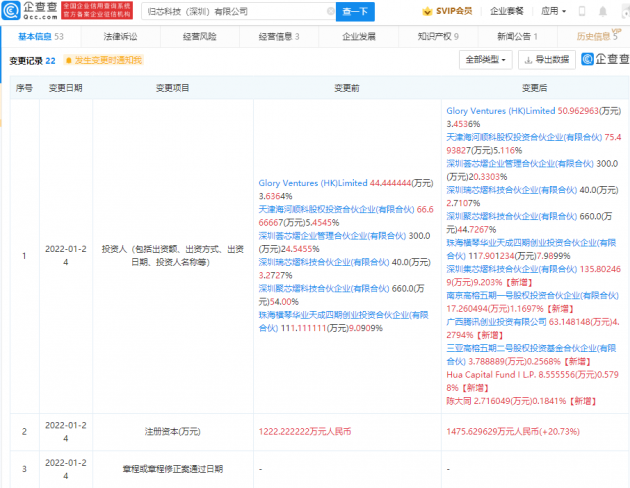Select the 知识产权 tab
The image size is (630, 488).
436,36
